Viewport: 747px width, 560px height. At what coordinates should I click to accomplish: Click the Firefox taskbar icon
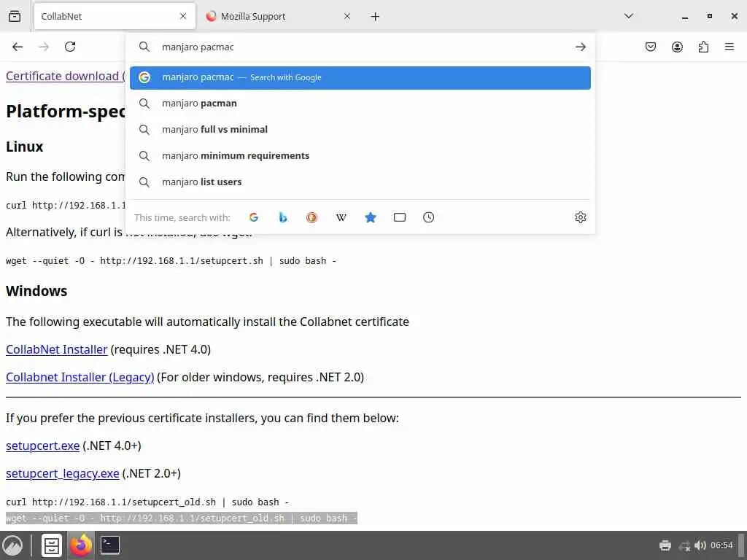pyautogui.click(x=81, y=545)
